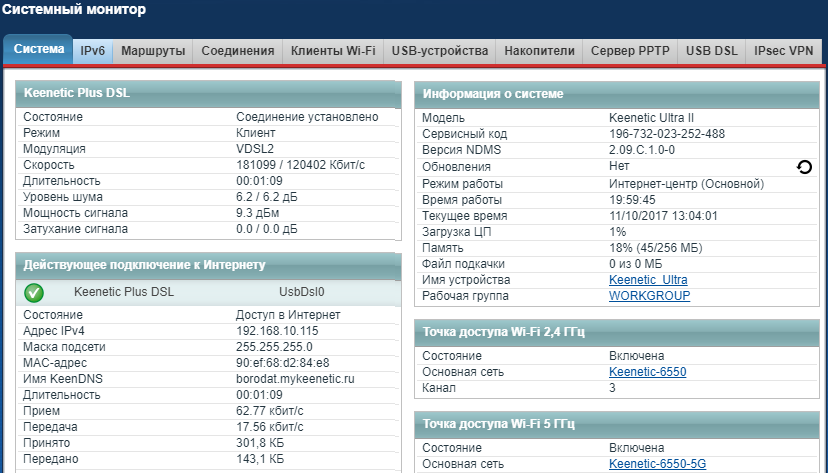This screenshot has width=828, height=473.
Task: Click the green connection status checkmark icon
Action: (34, 293)
